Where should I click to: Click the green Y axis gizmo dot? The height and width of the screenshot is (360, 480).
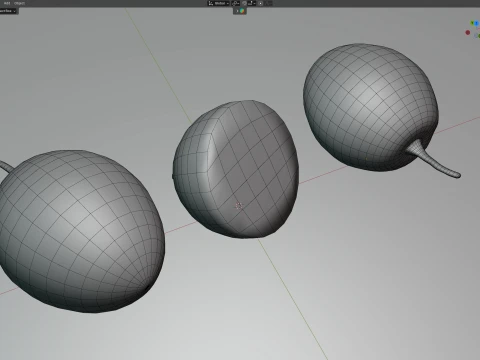coord(472,23)
